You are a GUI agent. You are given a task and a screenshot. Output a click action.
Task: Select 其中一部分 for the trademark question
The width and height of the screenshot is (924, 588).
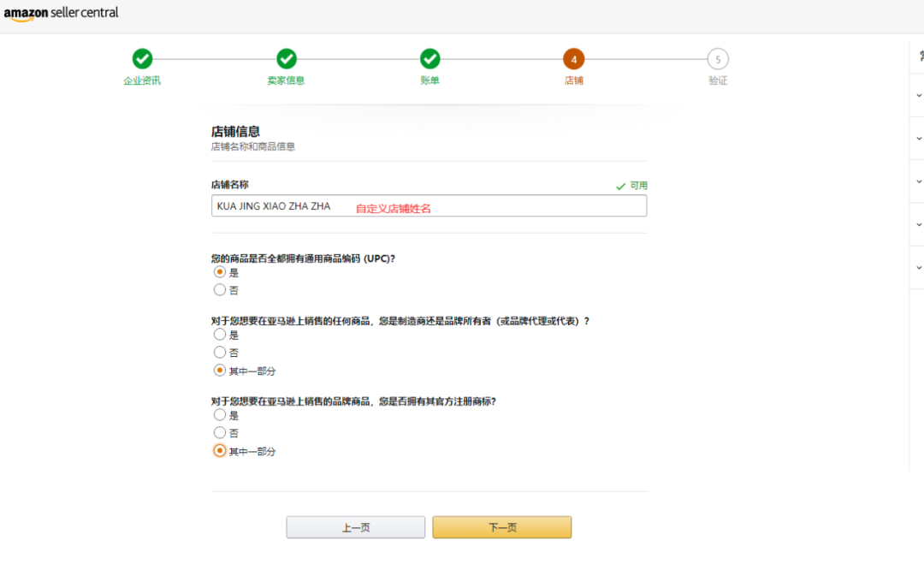(x=219, y=450)
